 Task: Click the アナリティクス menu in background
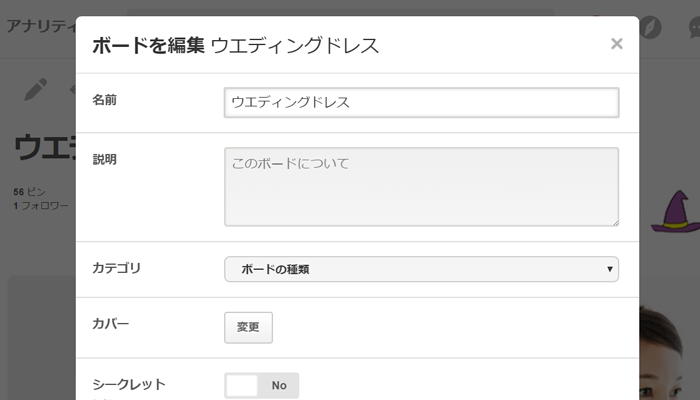(x=41, y=26)
